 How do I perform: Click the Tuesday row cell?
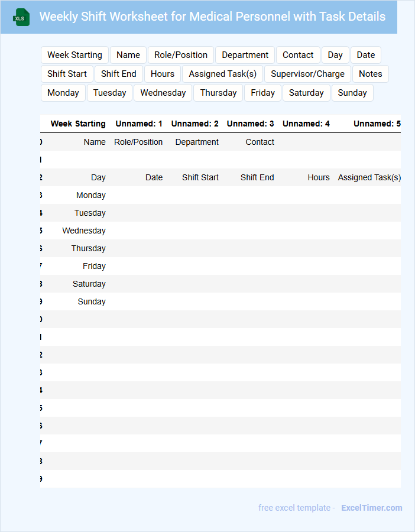90,213
